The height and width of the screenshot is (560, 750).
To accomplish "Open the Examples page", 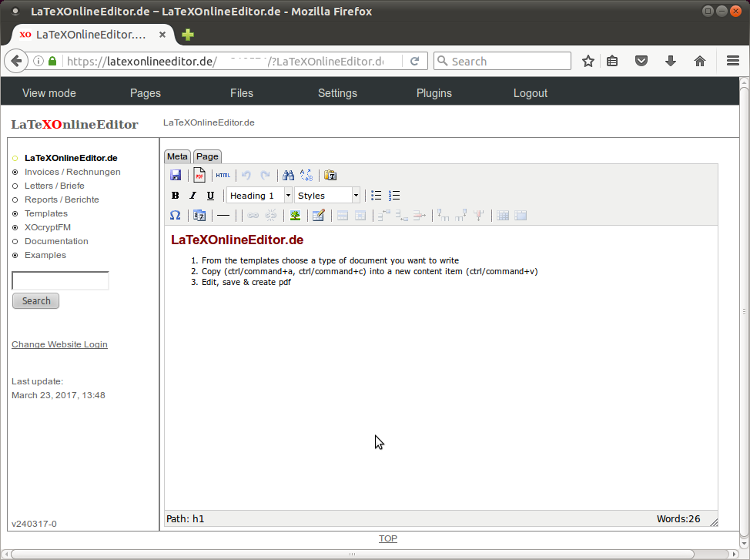I will [x=45, y=255].
